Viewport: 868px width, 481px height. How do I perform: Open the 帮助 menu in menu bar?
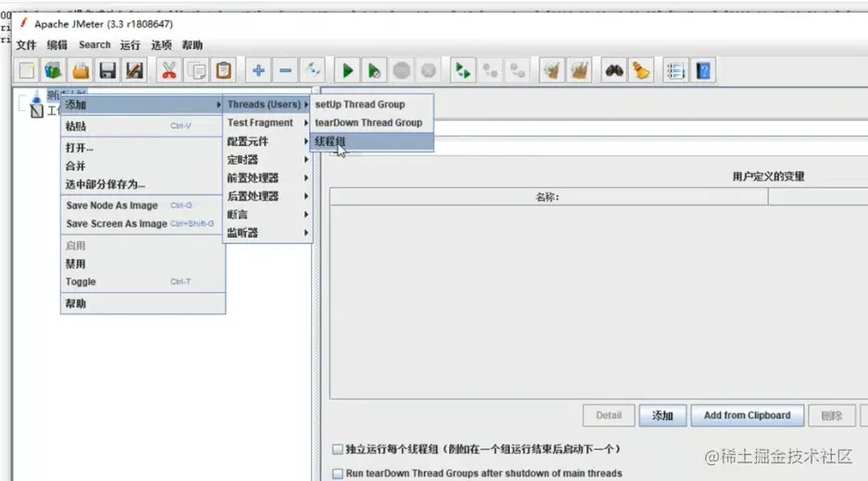(192, 44)
